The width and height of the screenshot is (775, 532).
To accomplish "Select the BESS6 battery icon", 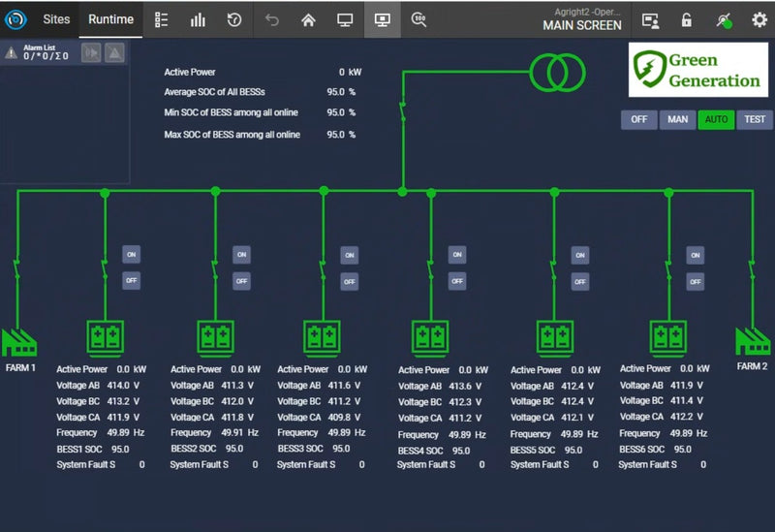I will [668, 339].
